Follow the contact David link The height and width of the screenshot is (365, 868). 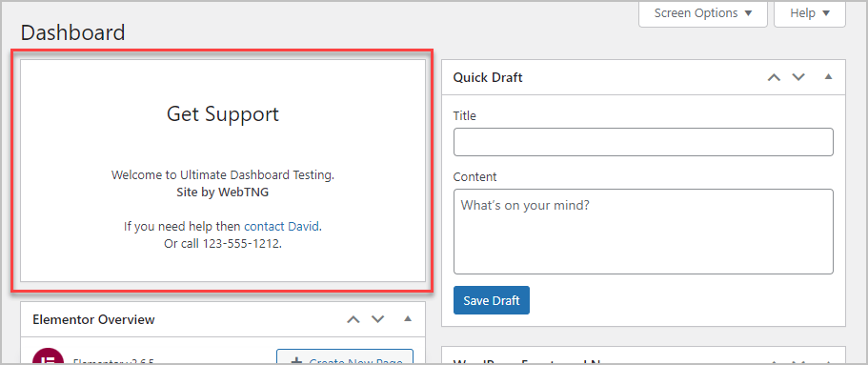pyautogui.click(x=281, y=227)
